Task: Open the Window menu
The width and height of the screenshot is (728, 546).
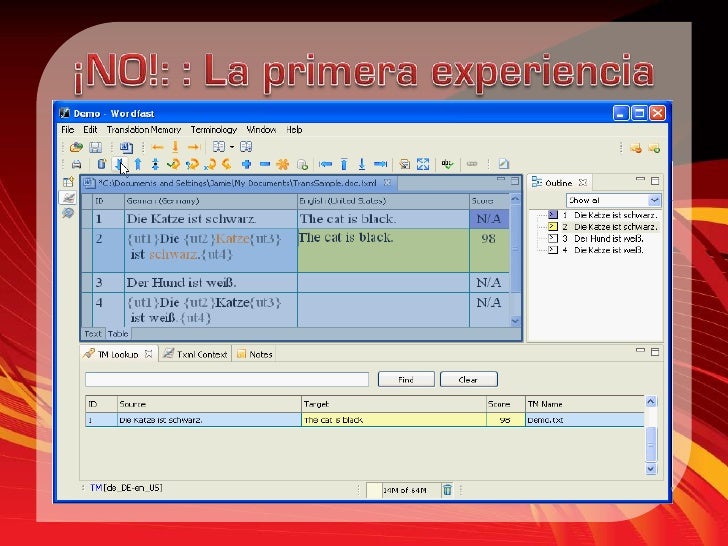Action: (x=261, y=130)
